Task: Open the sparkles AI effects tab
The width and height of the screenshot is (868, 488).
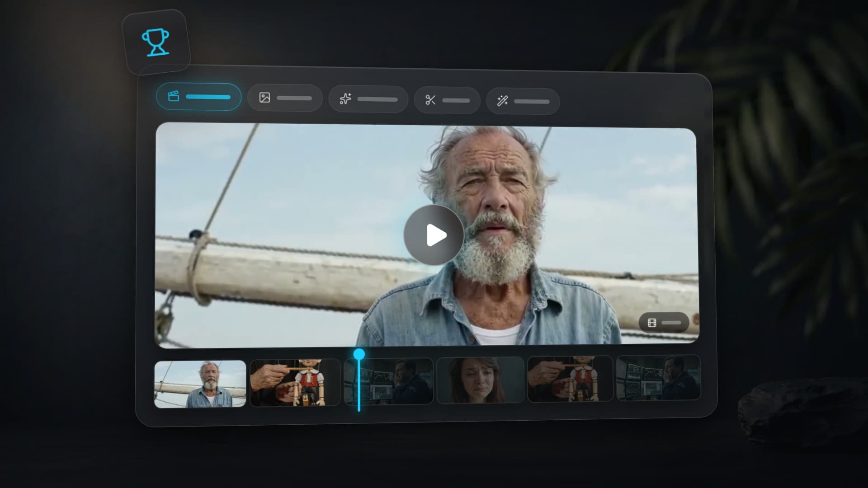Action: tap(368, 99)
